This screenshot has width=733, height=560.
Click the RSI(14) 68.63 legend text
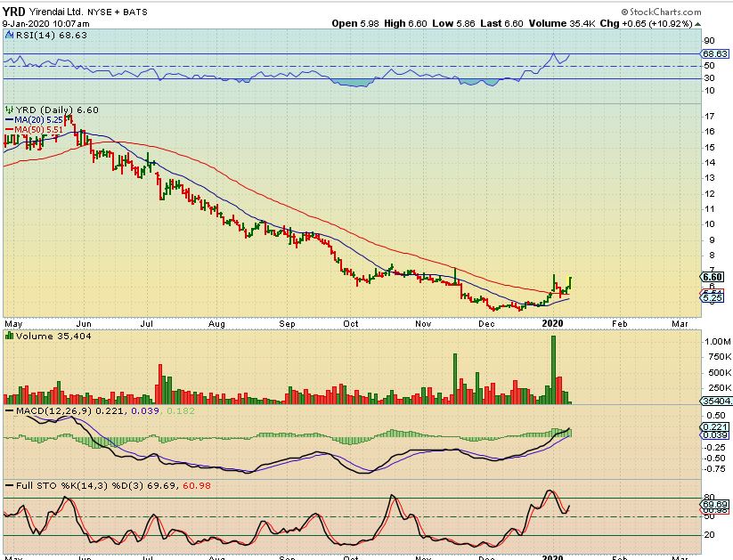click(52, 35)
